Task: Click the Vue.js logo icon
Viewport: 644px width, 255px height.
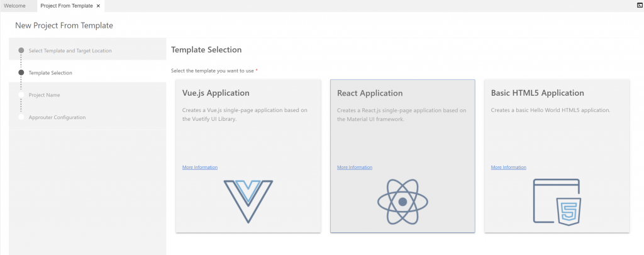Action: tap(248, 201)
